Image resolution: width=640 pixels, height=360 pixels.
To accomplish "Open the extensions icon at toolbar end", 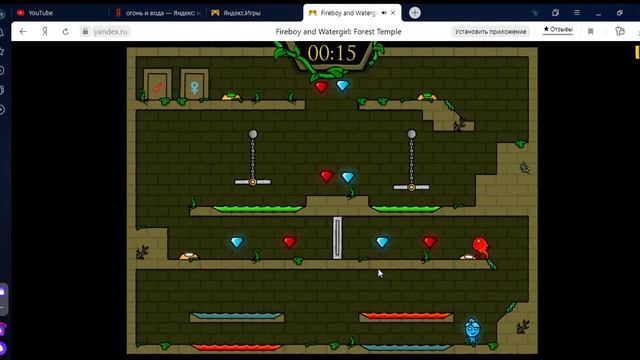I will coord(620,31).
